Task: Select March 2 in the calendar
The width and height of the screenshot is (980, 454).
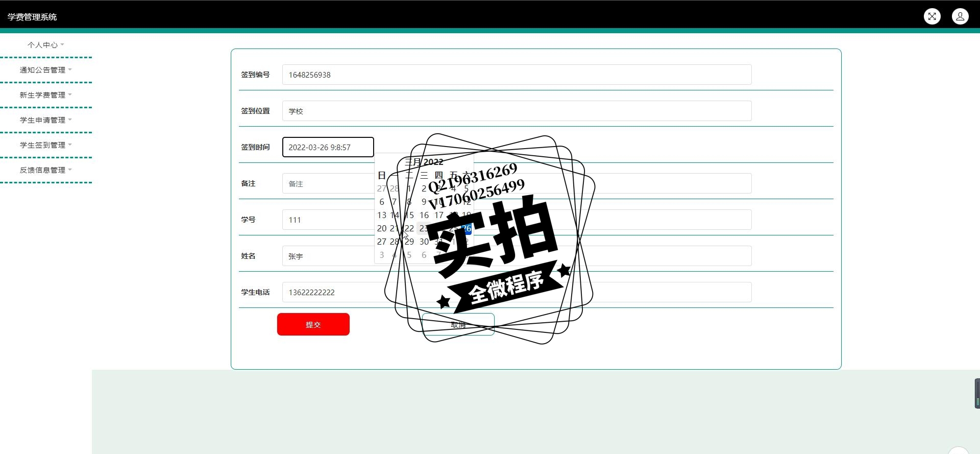Action: (424, 188)
